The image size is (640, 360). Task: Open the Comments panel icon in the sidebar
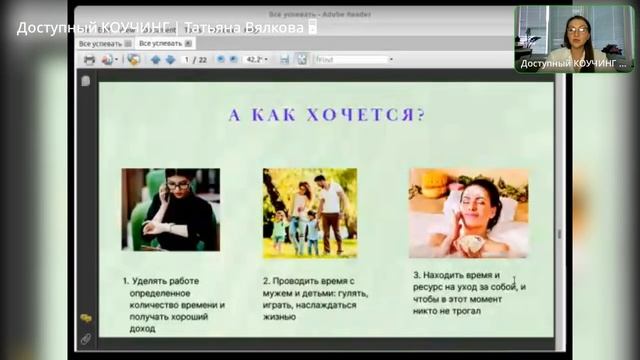86,318
